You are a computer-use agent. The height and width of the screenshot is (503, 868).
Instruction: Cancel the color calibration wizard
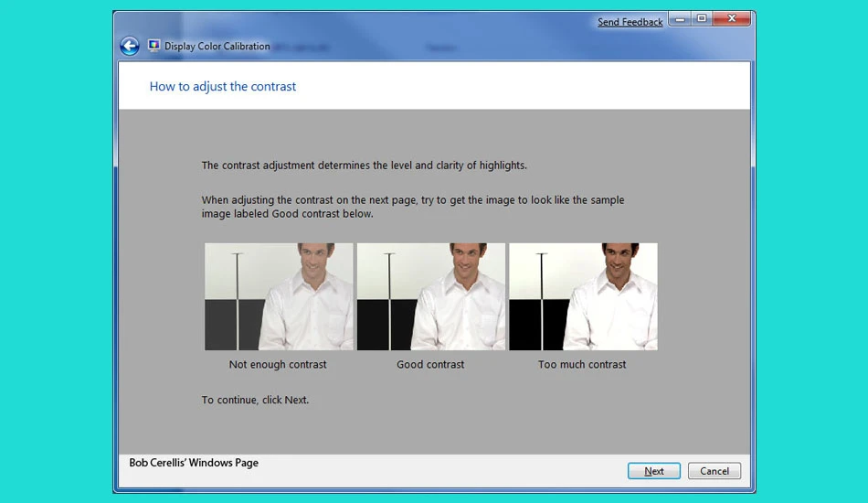pyautogui.click(x=715, y=471)
